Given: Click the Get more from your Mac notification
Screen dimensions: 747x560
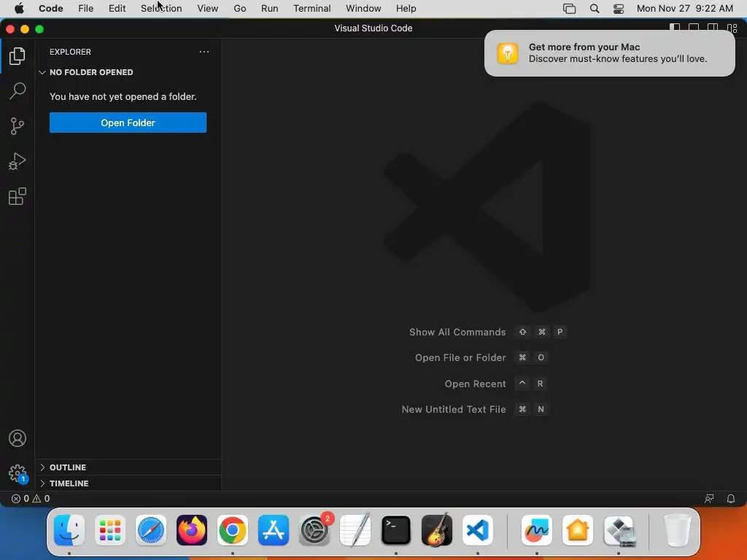Looking at the screenshot, I should (609, 53).
